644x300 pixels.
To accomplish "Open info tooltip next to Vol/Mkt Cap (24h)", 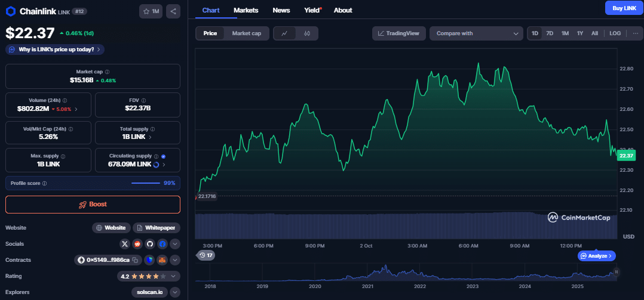I will 70,129.
